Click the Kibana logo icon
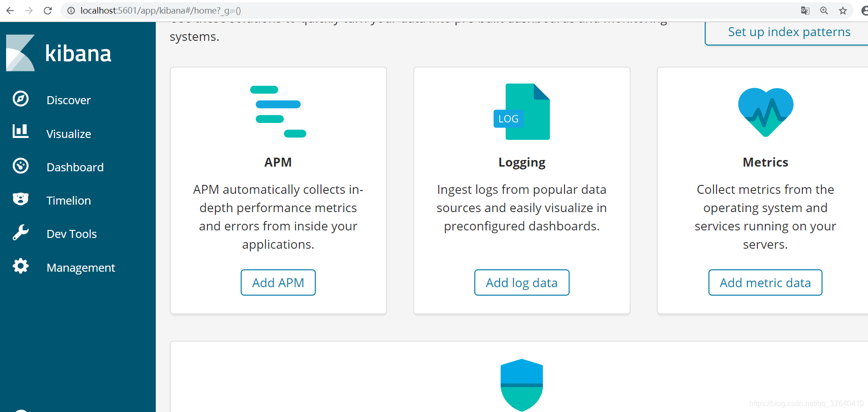This screenshot has width=868, height=412. pyautogui.click(x=21, y=53)
